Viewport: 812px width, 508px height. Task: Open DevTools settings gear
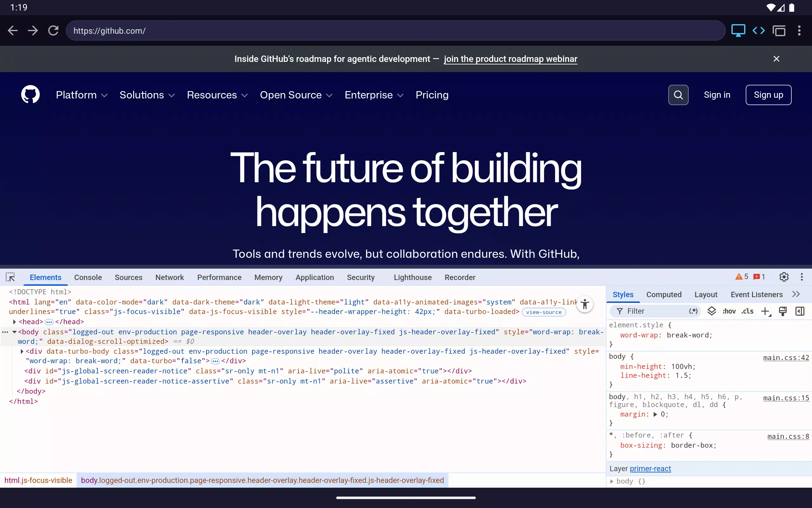(784, 277)
